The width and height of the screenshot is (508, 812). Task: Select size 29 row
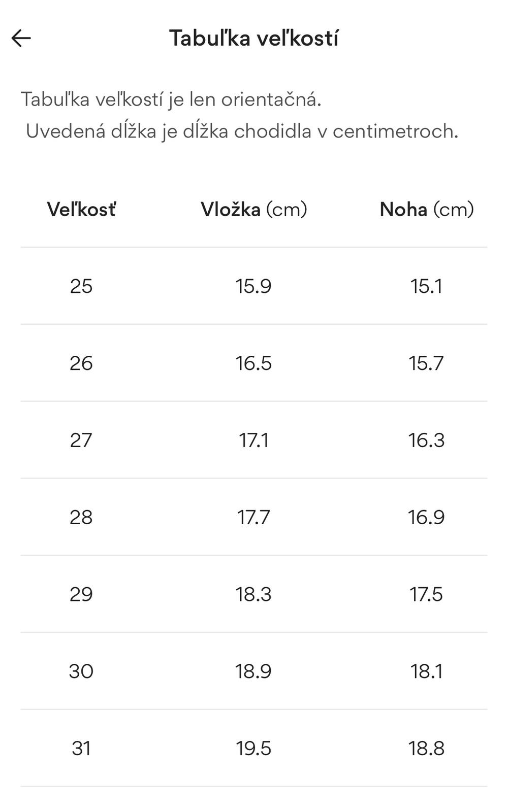(81, 594)
